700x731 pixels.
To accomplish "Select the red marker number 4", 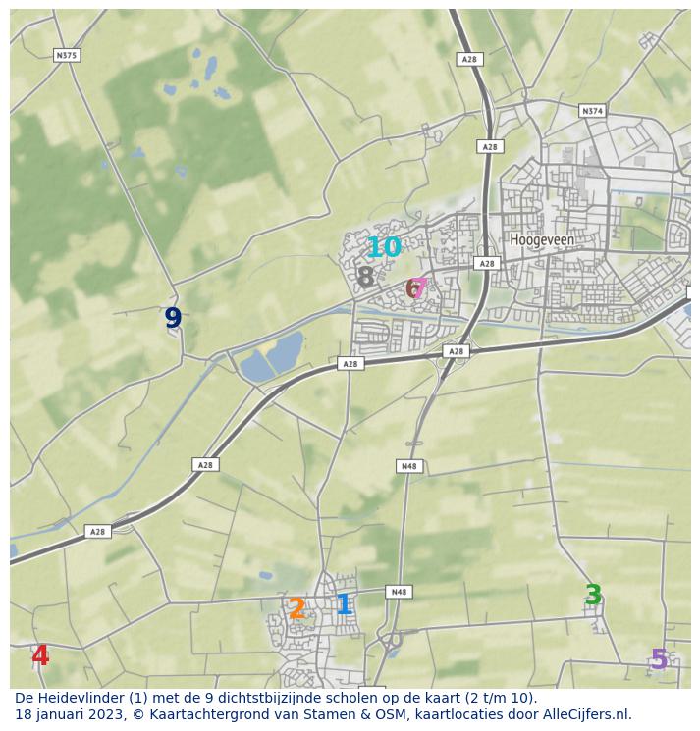I will coord(40,656).
